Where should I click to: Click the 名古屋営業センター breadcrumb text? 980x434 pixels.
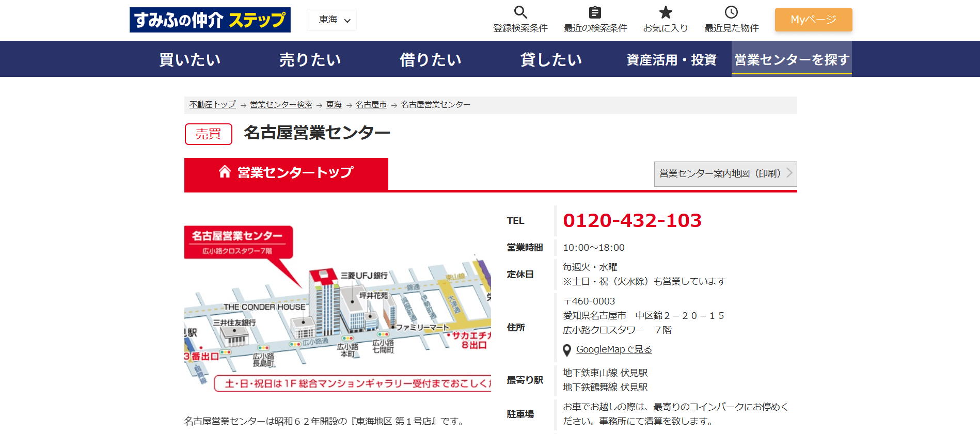pos(436,105)
